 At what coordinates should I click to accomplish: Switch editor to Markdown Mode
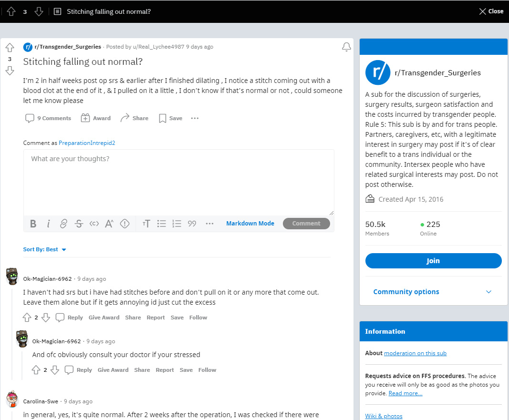point(250,224)
